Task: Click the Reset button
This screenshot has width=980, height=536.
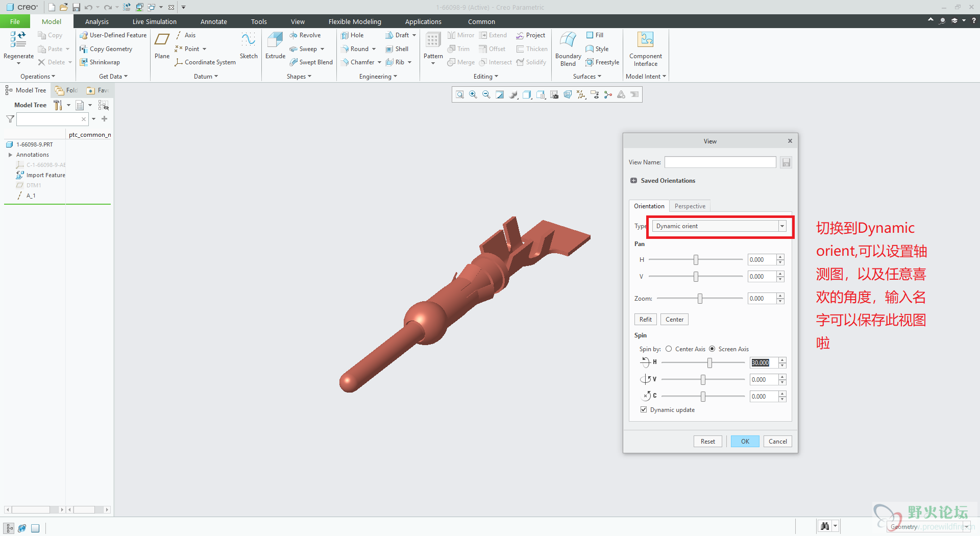Action: [x=707, y=442]
